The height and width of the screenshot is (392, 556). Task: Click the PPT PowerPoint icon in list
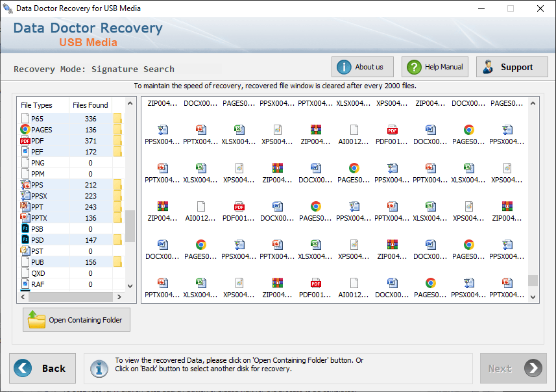25,206
